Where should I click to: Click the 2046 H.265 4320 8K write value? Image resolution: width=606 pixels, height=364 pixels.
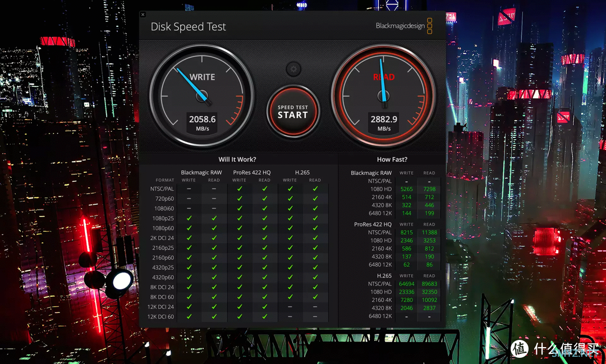click(407, 308)
